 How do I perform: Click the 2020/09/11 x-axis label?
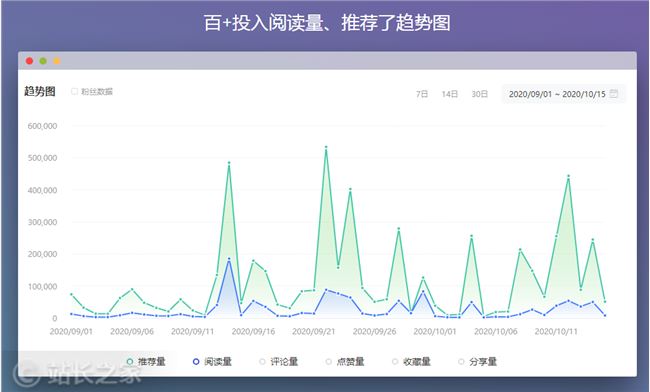click(192, 332)
